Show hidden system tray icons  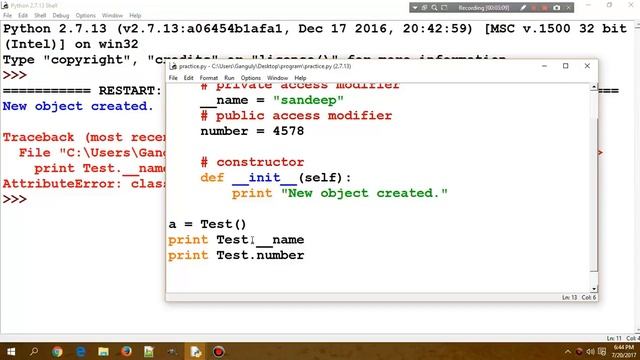click(x=567, y=352)
